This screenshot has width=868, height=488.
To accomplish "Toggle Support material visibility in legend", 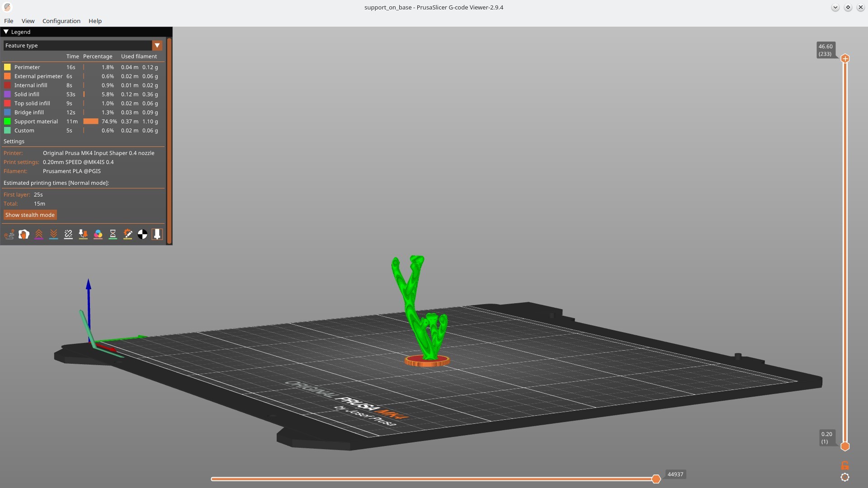I will (84, 122).
